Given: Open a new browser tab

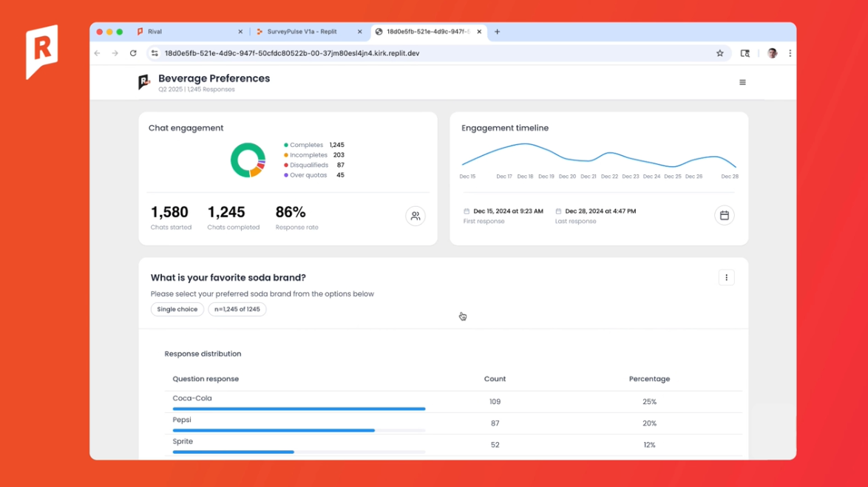Looking at the screenshot, I should [x=497, y=32].
